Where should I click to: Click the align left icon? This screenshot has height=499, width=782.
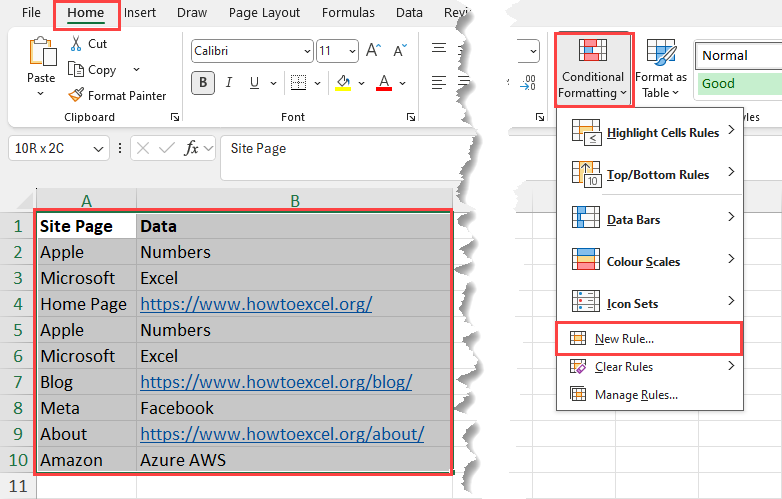coord(439,83)
